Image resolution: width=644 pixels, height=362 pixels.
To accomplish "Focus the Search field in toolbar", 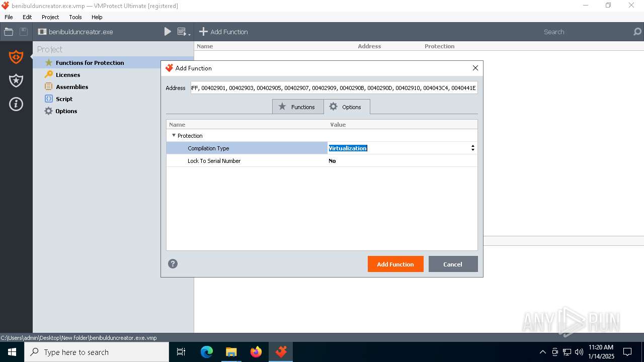I will pos(586,32).
